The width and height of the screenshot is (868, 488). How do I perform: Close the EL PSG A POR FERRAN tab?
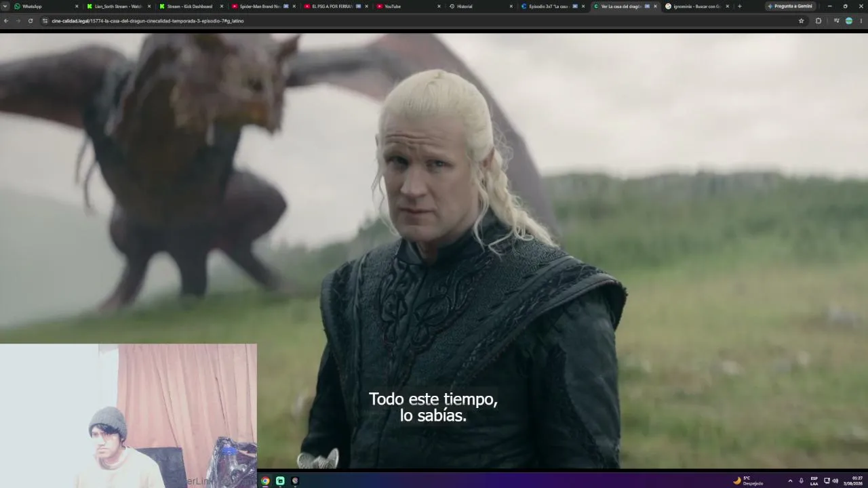coord(367,6)
